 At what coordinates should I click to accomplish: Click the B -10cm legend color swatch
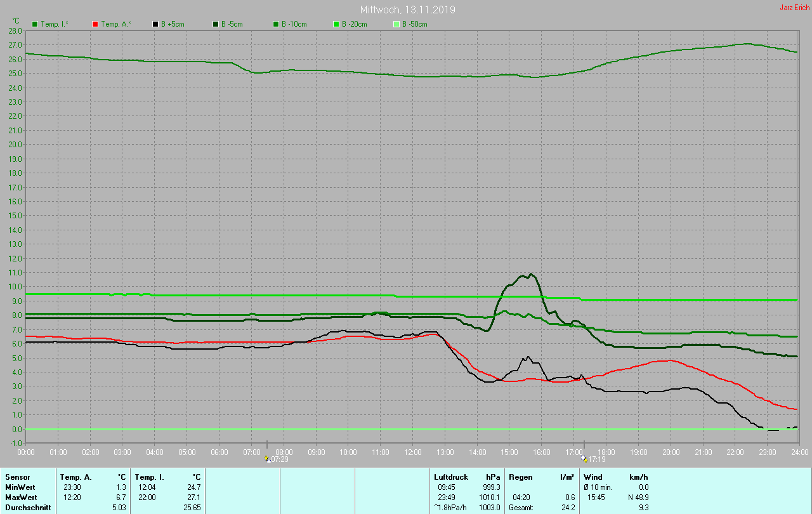[x=276, y=24]
